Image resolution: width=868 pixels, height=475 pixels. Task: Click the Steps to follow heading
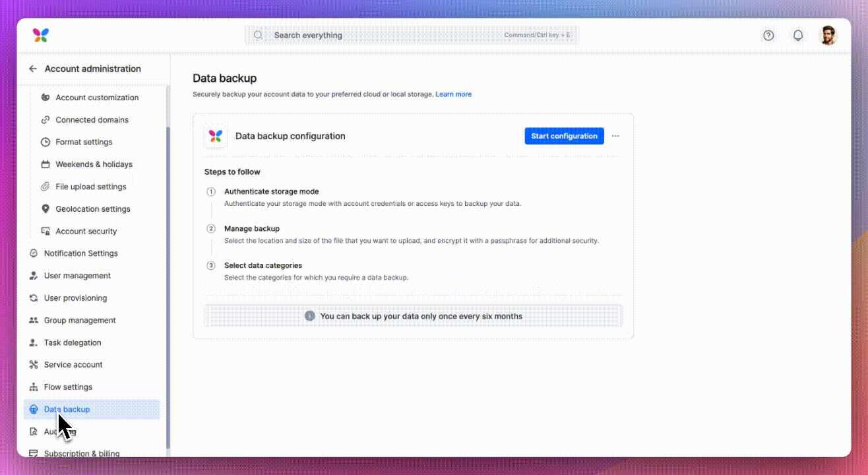(232, 172)
